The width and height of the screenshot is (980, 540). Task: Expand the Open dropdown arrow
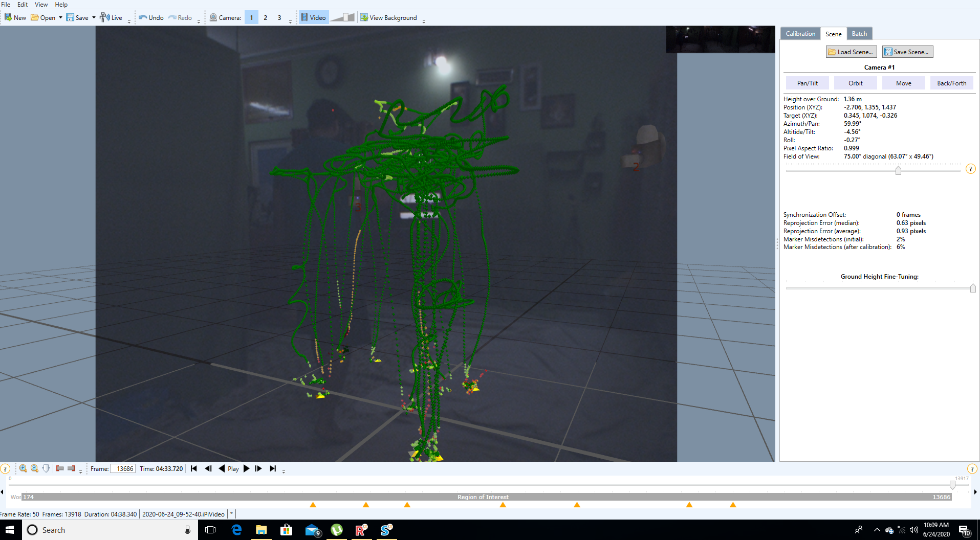point(60,17)
